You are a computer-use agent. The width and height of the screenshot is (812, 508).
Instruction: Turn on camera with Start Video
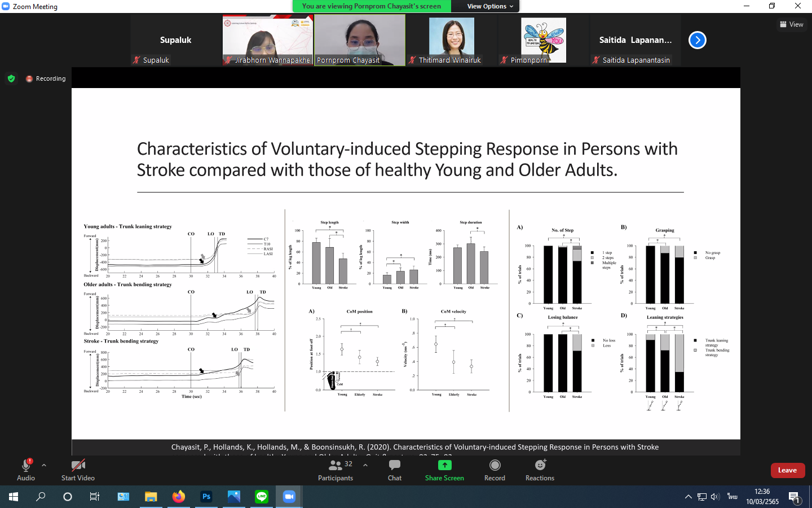(x=78, y=470)
